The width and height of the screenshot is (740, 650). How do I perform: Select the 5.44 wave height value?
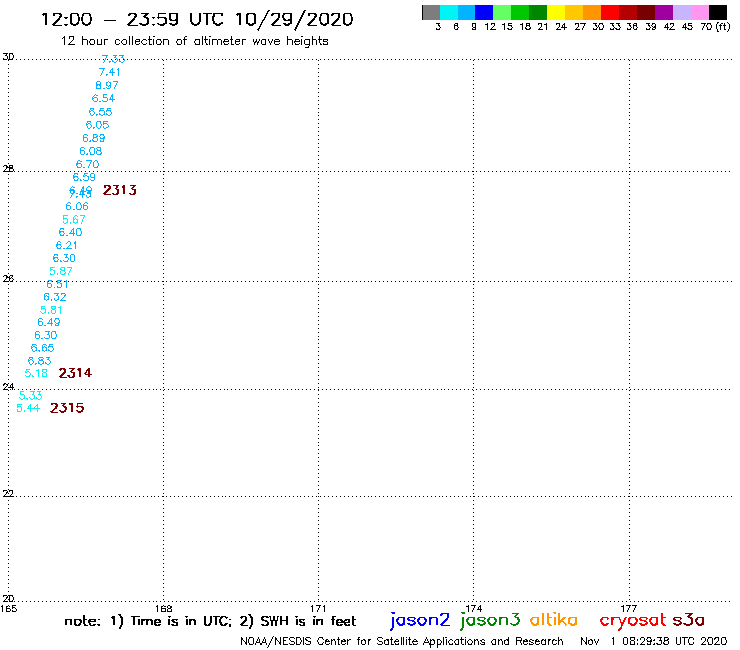28,408
